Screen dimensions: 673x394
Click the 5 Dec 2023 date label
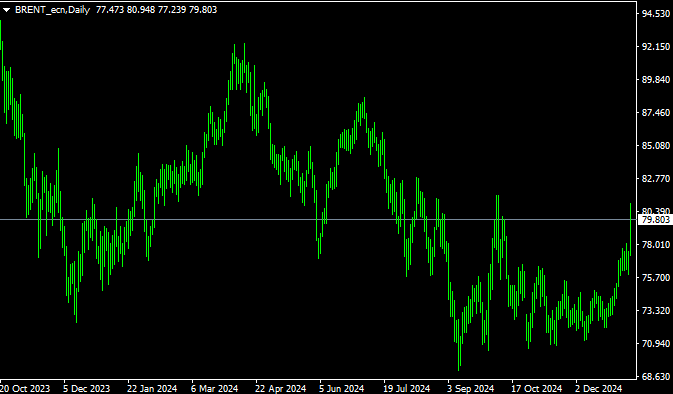pos(87,388)
